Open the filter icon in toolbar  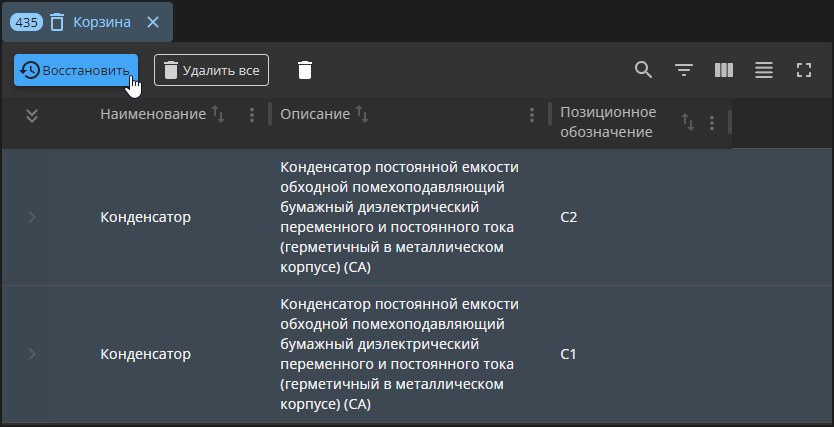click(x=683, y=70)
